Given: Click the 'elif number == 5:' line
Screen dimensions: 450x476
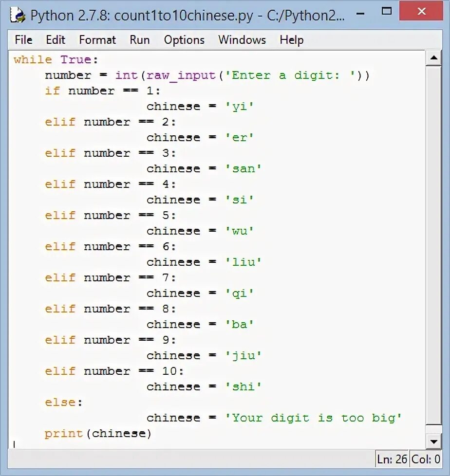Looking at the screenshot, I should click(110, 215).
